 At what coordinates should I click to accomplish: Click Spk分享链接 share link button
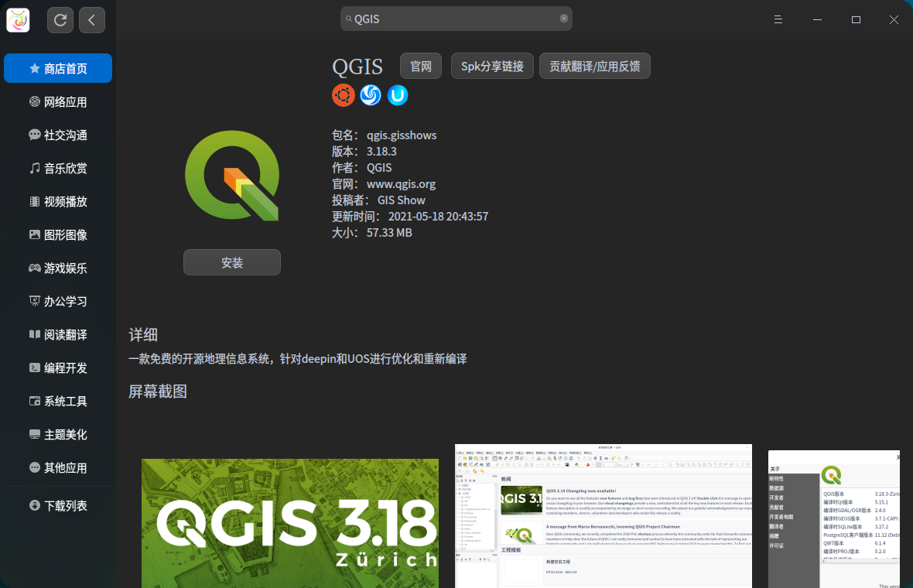click(x=493, y=66)
